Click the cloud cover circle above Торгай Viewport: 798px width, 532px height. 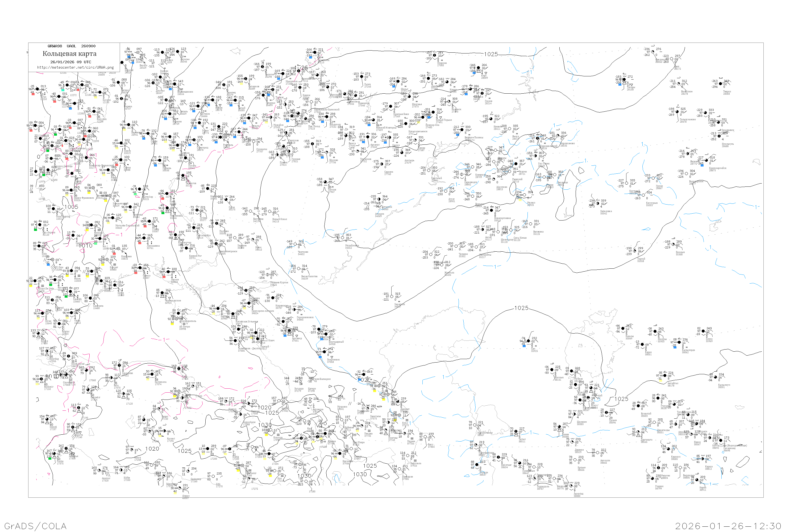coord(634,251)
